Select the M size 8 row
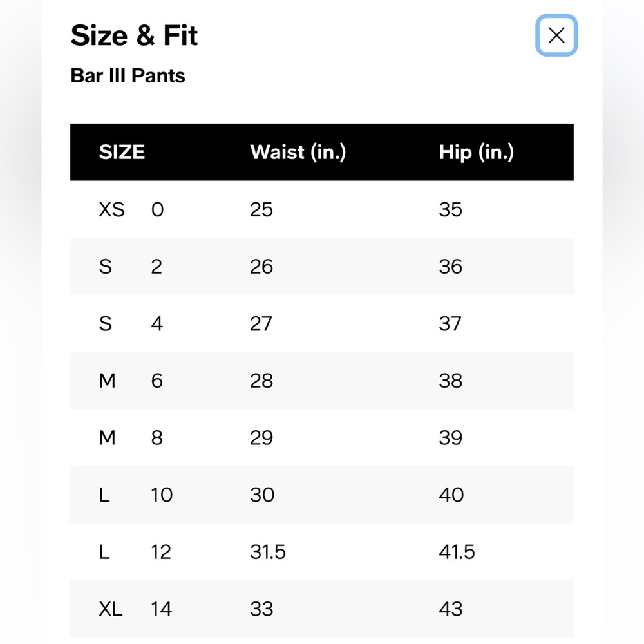 click(322, 437)
